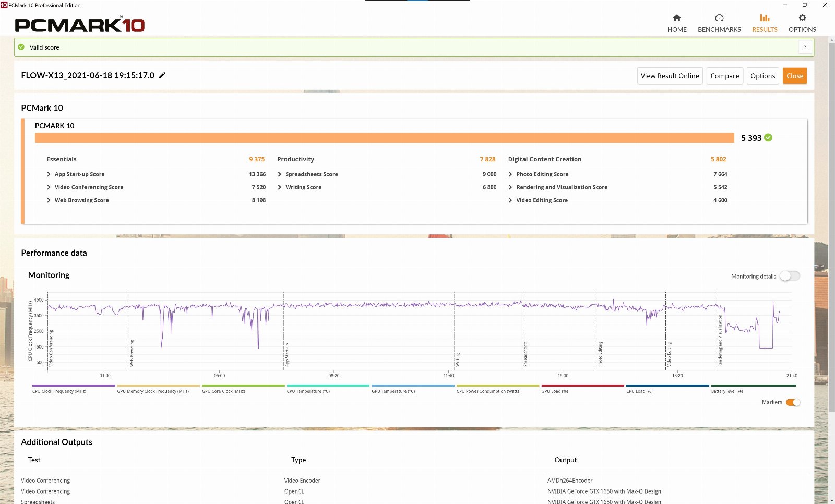Switch to BENCHMARKS tab label
The width and height of the screenshot is (835, 504).
pyautogui.click(x=719, y=30)
